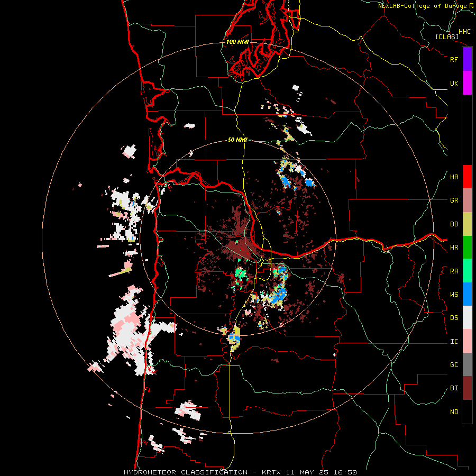
Task: Pick the RA light green swatch
Action: (x=467, y=271)
